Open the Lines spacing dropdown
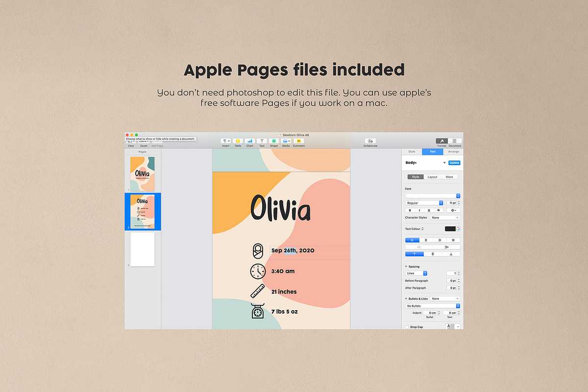Image resolution: width=588 pixels, height=392 pixels. click(x=416, y=273)
